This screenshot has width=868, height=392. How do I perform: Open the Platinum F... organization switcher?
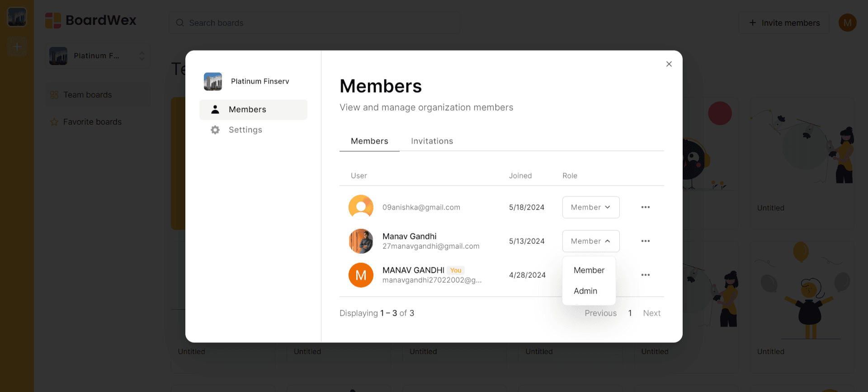click(x=98, y=56)
